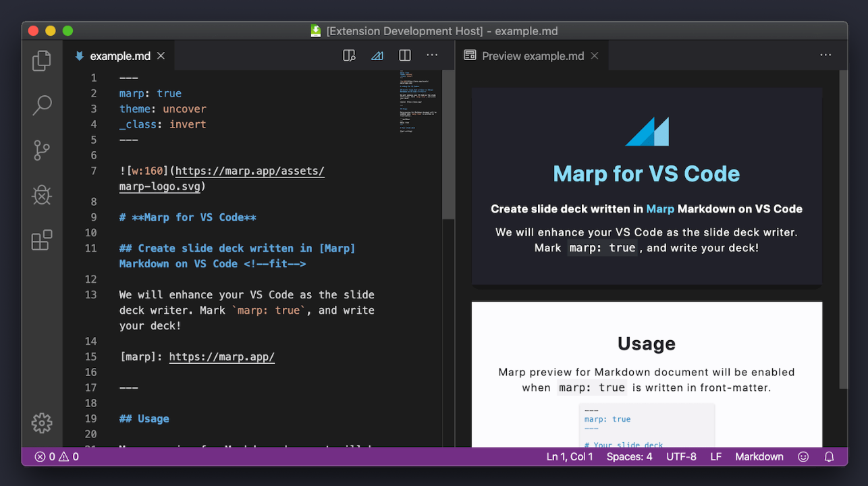Click the 'Usage' heading in preview slide
The height and width of the screenshot is (486, 868).
(647, 344)
